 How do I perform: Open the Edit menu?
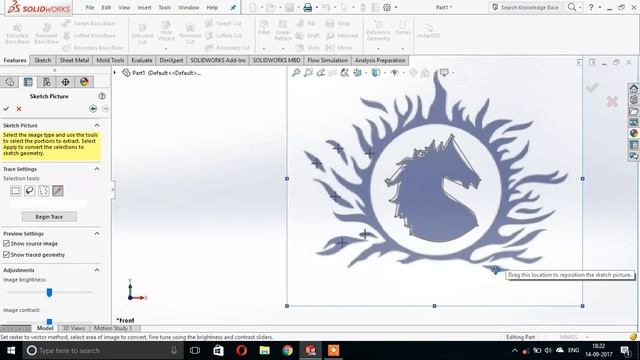pos(106,7)
